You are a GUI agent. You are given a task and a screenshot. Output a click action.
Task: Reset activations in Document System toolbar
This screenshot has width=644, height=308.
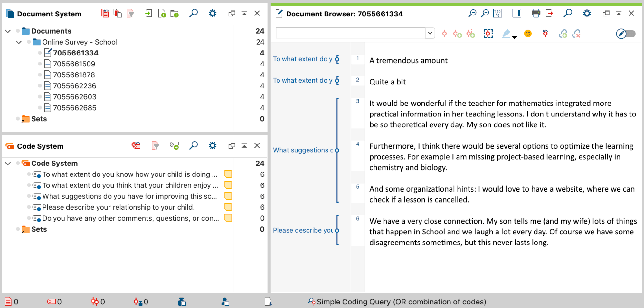(104, 14)
